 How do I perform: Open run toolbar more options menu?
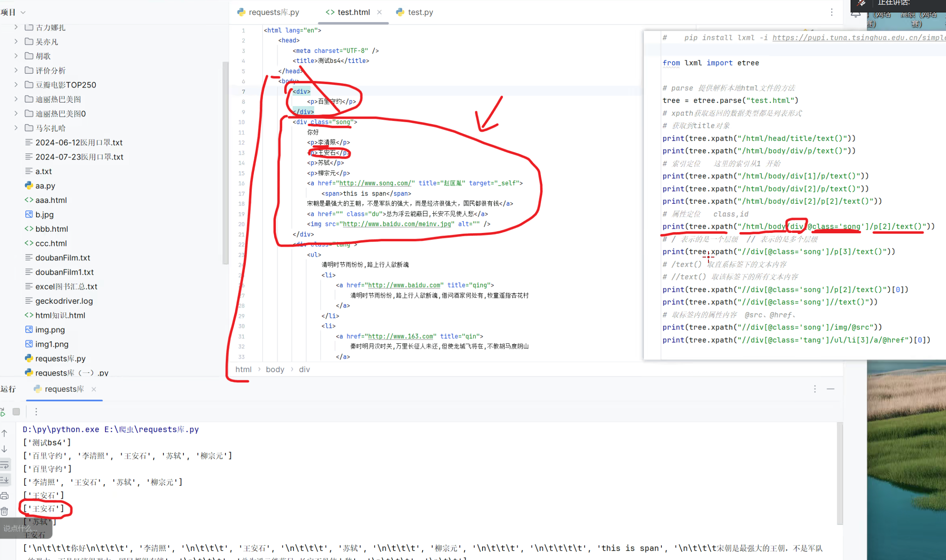pos(36,412)
